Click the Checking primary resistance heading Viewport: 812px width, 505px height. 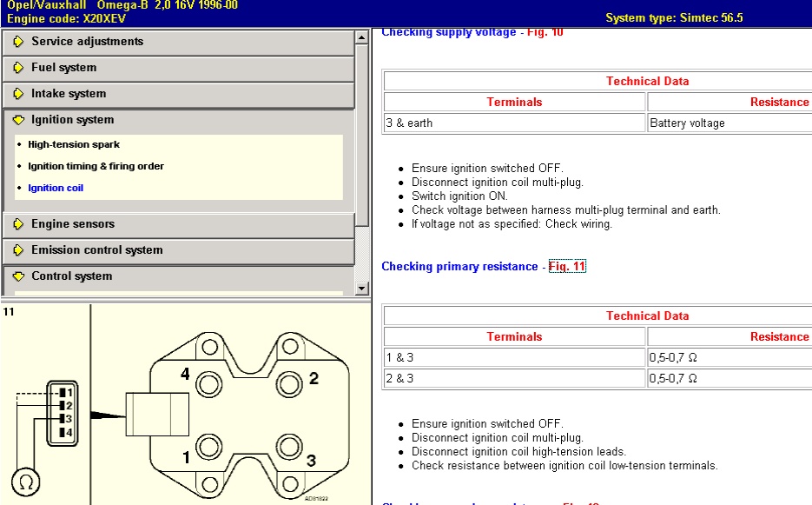click(460, 267)
